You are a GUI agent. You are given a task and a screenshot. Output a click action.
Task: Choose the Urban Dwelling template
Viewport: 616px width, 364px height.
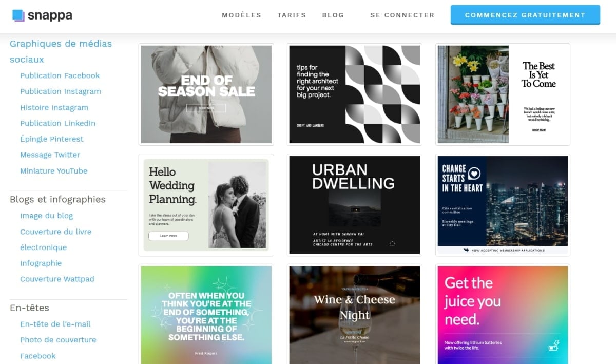click(x=355, y=205)
